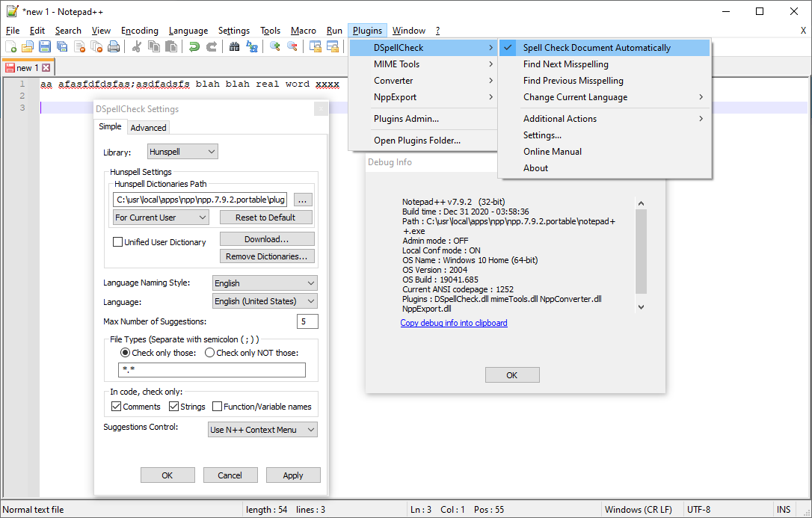Open a new document with the New File icon
This screenshot has height=518, width=812.
click(11, 46)
